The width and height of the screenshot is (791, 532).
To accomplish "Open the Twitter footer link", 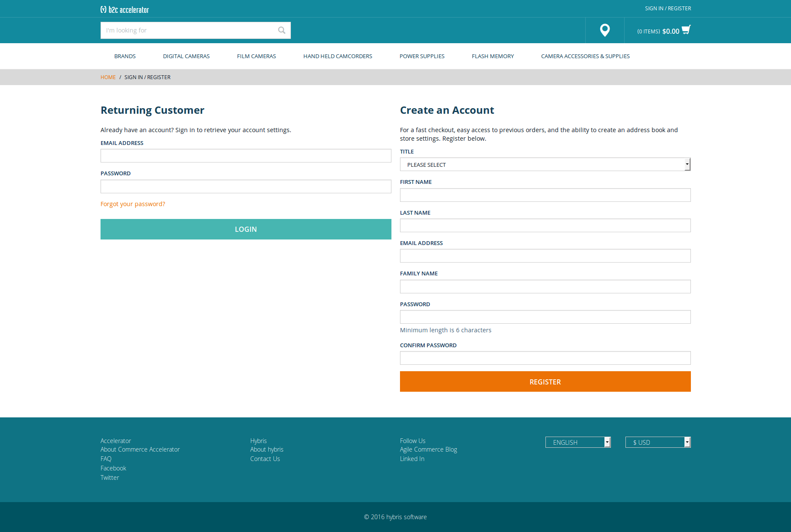I will tap(110, 478).
